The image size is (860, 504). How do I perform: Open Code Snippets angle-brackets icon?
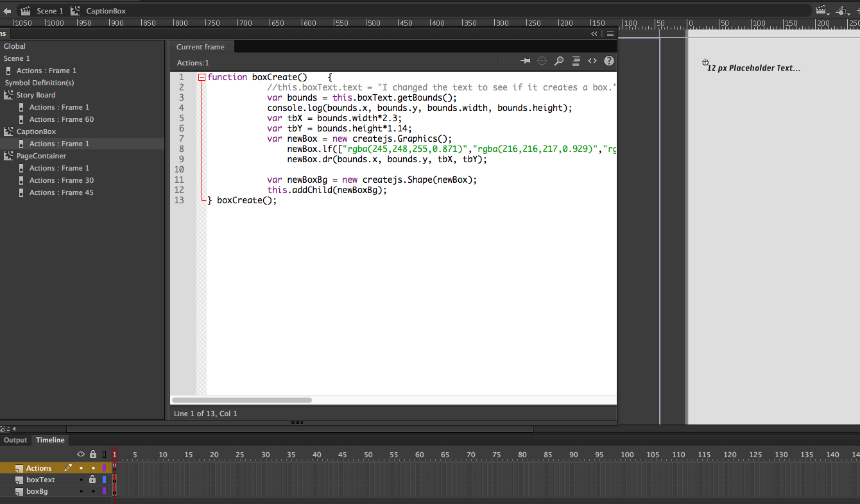click(592, 61)
